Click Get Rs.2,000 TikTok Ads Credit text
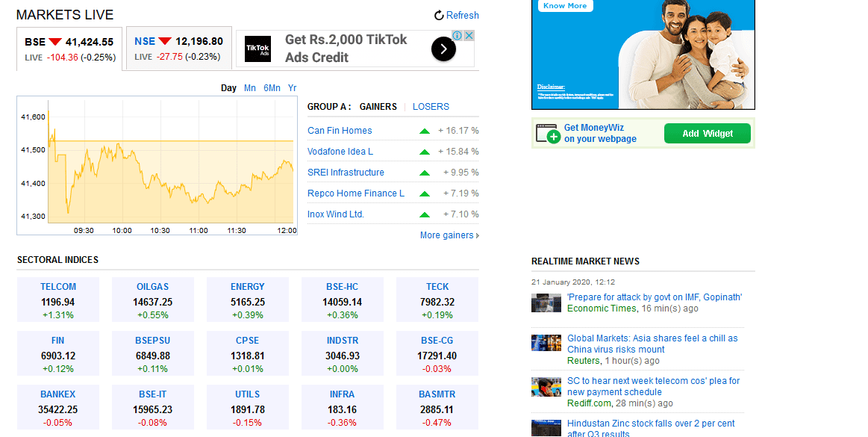This screenshot has width=868, height=437. [x=346, y=49]
